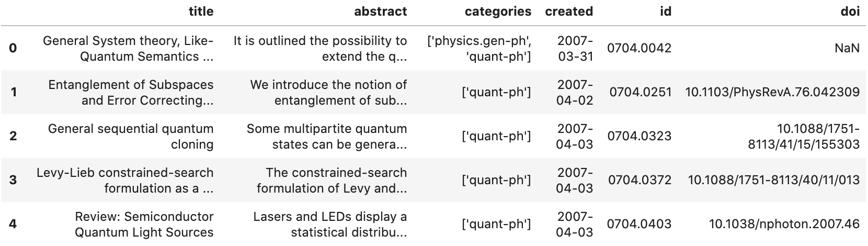868x246 pixels.
Task: Select row index 3
Action: coord(13,180)
